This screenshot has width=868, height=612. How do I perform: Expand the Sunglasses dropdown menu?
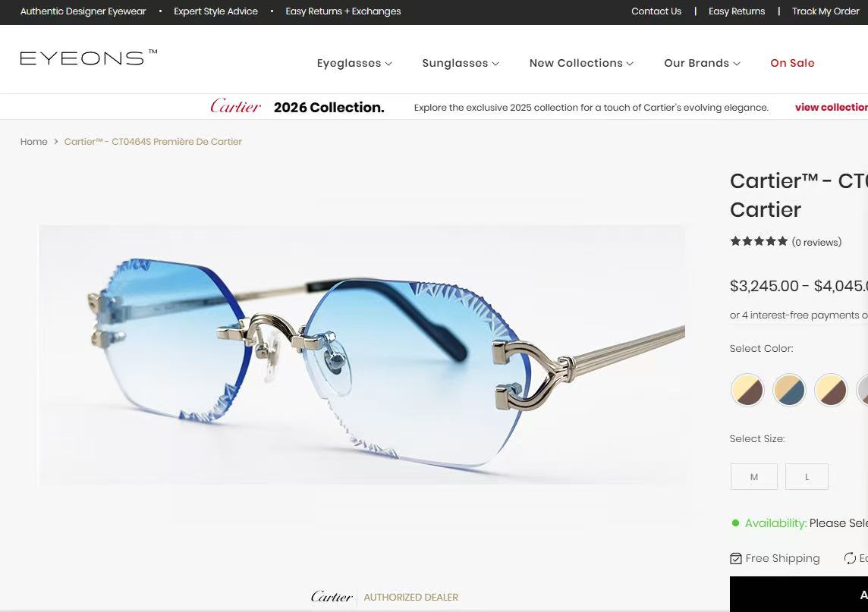461,63
